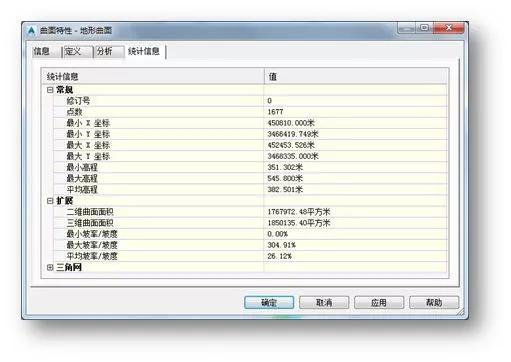Select the 最大 X 坐标 row

coord(250,145)
